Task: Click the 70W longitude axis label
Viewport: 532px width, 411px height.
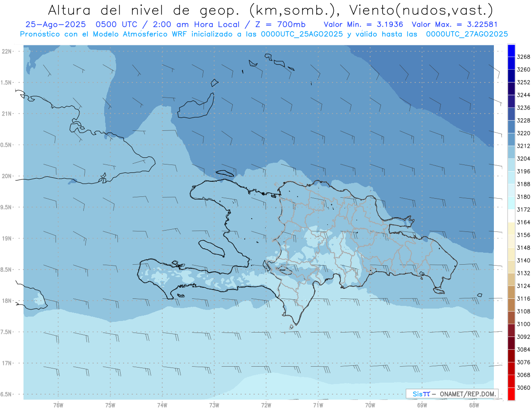Action: (x=370, y=405)
